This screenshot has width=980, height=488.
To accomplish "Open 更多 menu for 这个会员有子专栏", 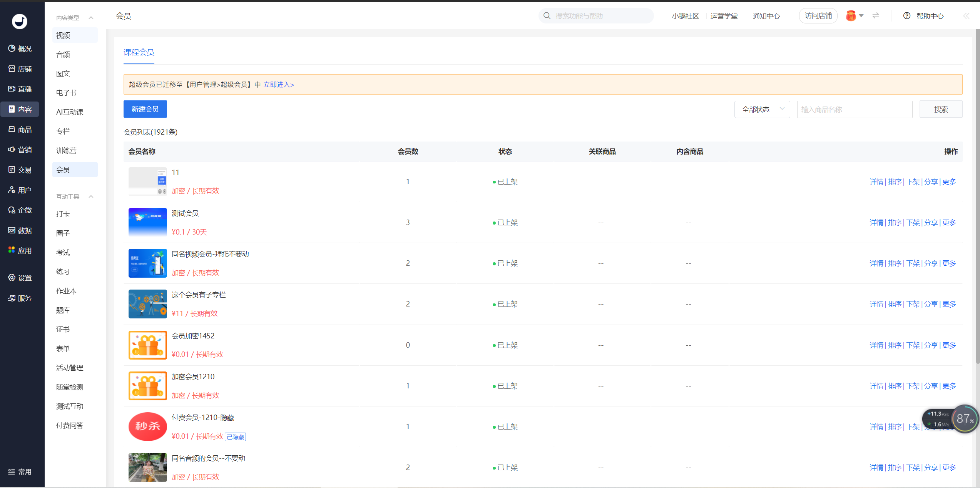I will [949, 304].
